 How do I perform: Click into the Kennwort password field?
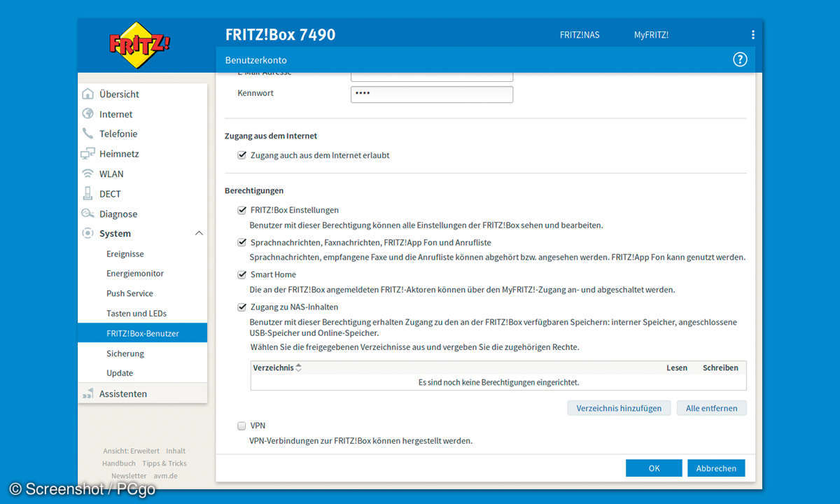click(x=431, y=94)
